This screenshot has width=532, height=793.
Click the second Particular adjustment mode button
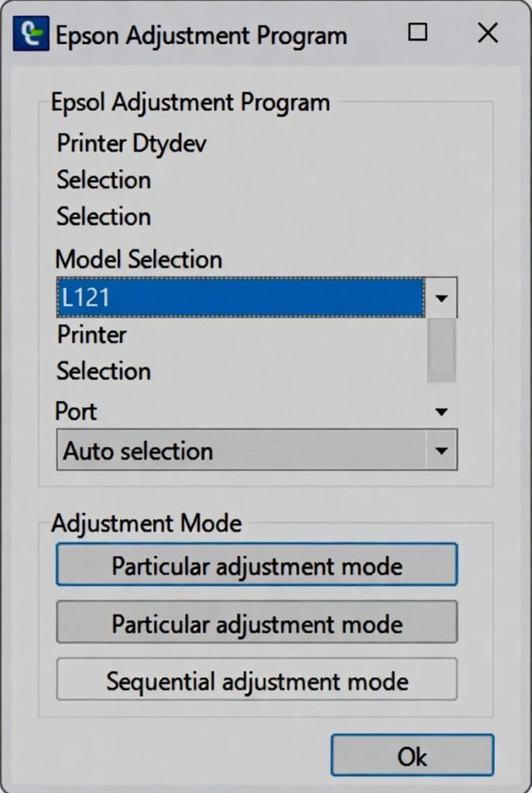(257, 622)
